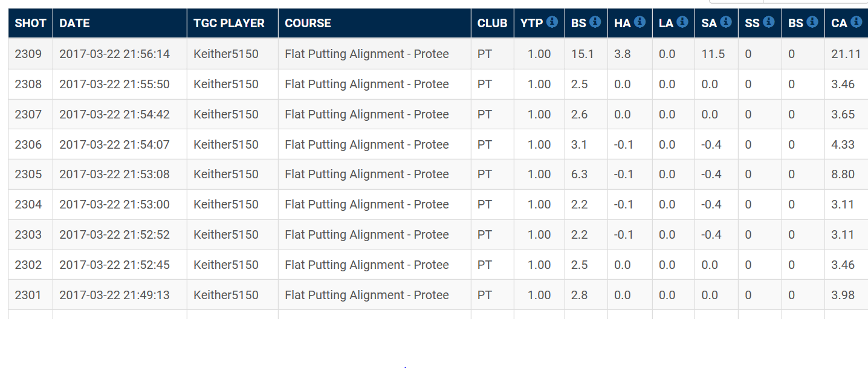
Task: Click the CLUB column header
Action: [492, 23]
